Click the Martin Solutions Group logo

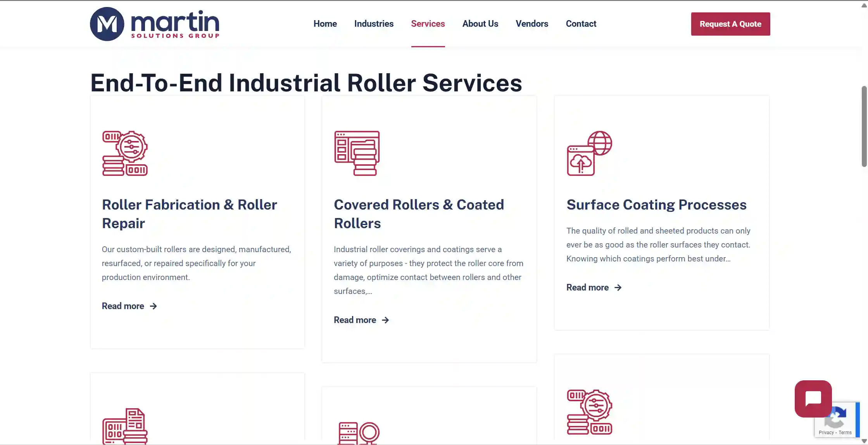[155, 24]
